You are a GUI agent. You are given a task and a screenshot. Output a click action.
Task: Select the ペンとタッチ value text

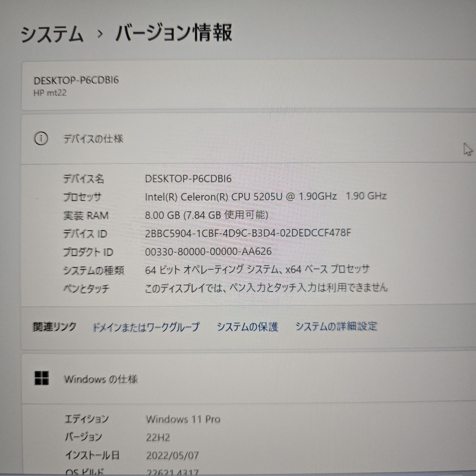(266, 288)
